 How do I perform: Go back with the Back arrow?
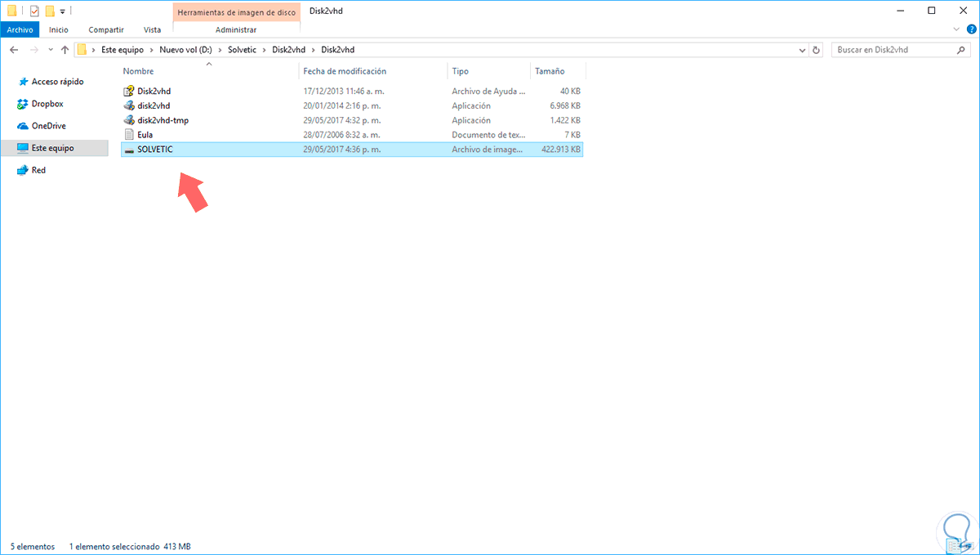pos(14,50)
